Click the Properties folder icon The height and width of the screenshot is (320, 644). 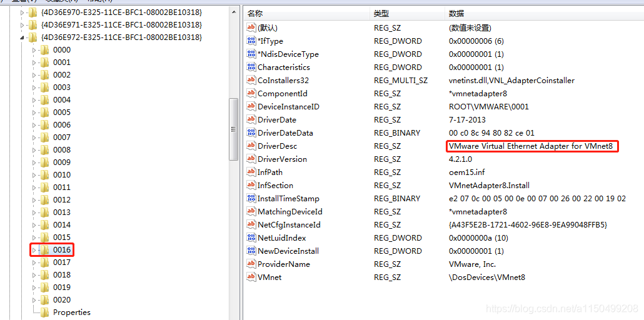44,312
